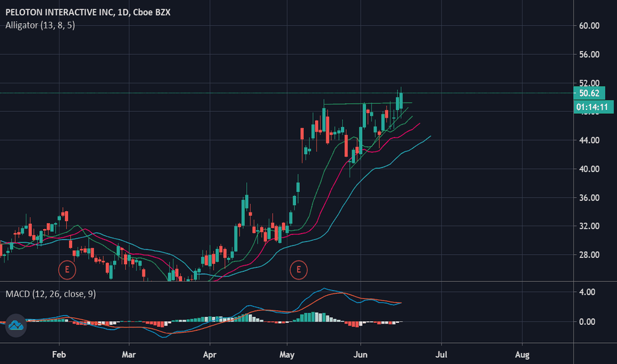Click the 44.00 price axis label
This screenshot has height=364, width=617.
pyautogui.click(x=589, y=140)
